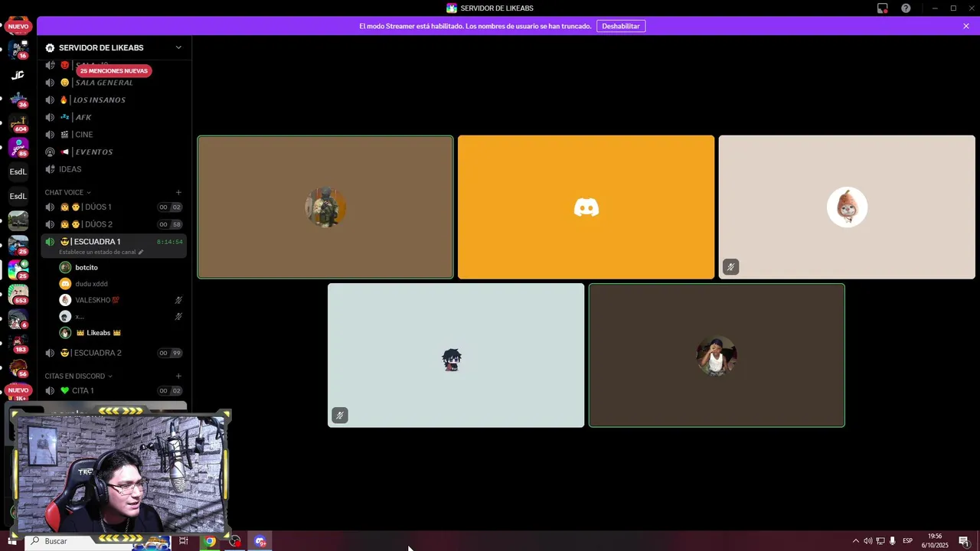Dismiss the Streamer mode purple banner
Image resolution: width=980 pixels, height=551 pixels.
coord(966,26)
